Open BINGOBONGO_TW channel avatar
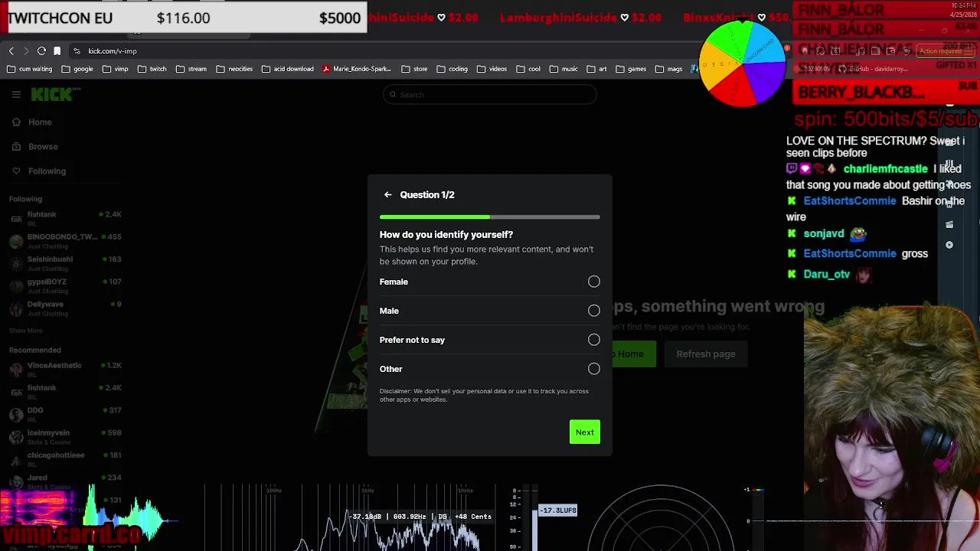 [16, 240]
